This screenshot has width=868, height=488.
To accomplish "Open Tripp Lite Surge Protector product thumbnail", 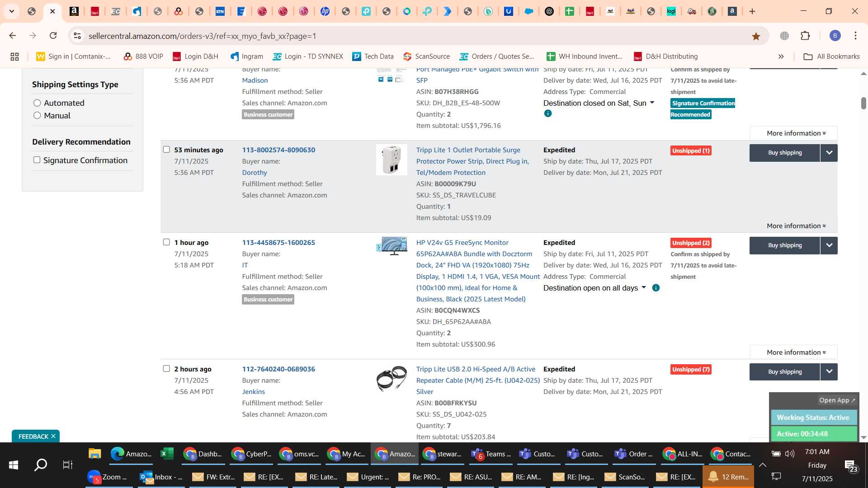I will pyautogui.click(x=392, y=160).
